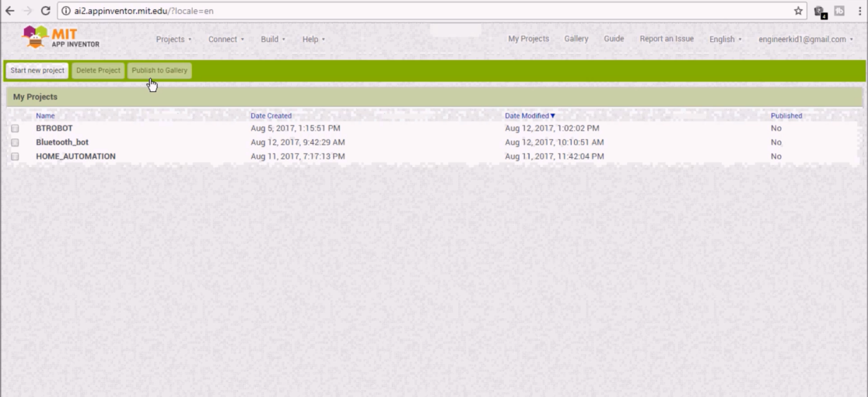
Task: Reload the page with refresh icon
Action: pos(46,11)
